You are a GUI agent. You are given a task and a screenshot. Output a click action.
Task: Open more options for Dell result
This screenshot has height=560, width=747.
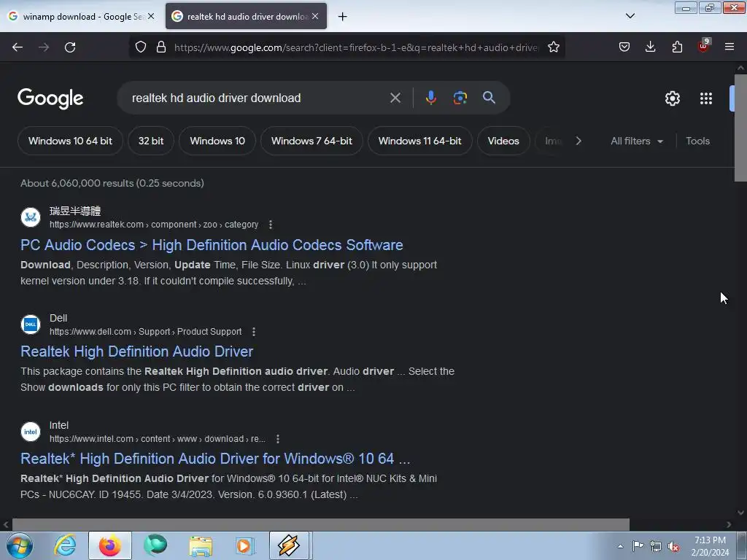[x=254, y=332]
